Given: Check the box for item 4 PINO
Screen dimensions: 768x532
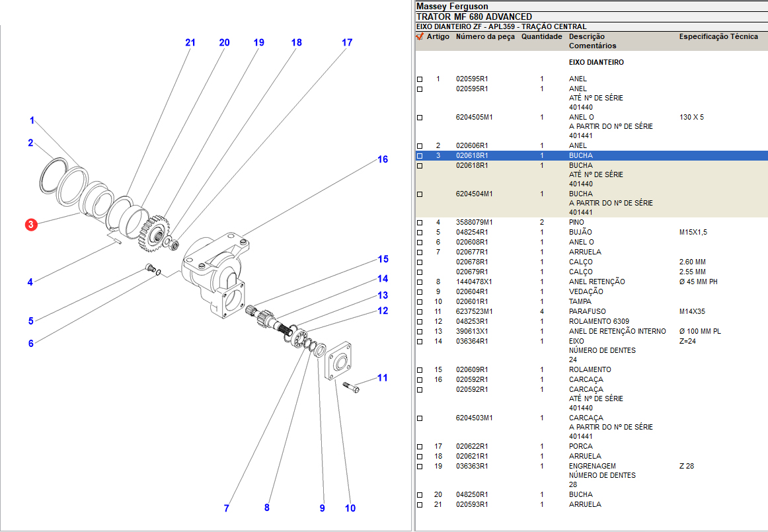Looking at the screenshot, I should pos(420,223).
